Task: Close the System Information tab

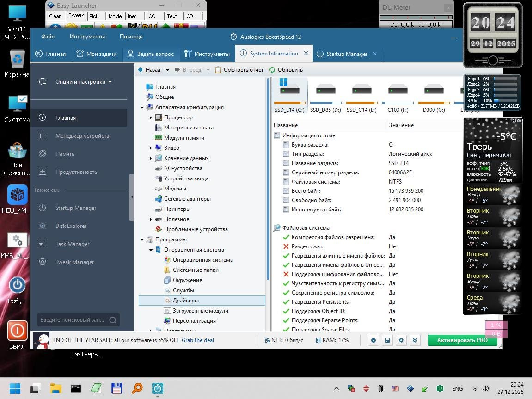Action: [x=306, y=53]
